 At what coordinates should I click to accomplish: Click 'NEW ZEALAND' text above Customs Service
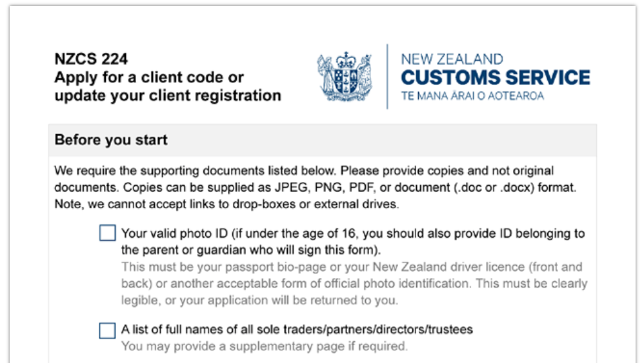(x=452, y=59)
